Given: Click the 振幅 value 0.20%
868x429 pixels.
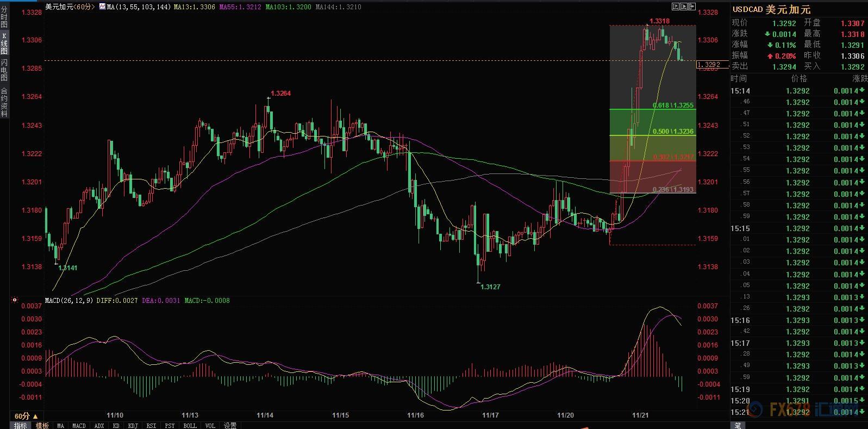Looking at the screenshot, I should click(x=781, y=56).
